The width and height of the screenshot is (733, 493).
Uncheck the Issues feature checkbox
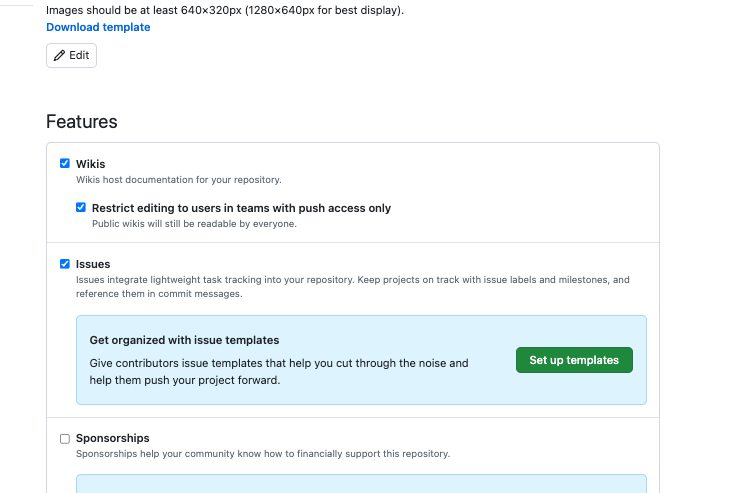pos(65,264)
